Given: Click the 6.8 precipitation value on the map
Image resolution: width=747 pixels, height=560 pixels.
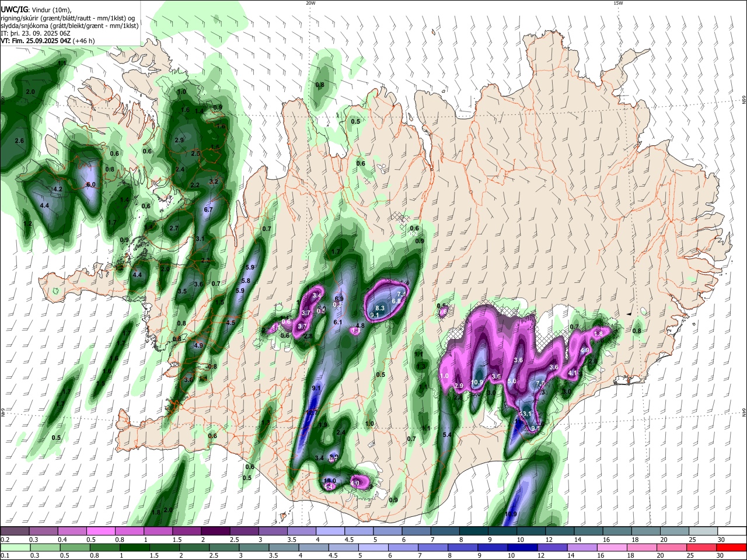Looking at the screenshot, I should (396, 300).
